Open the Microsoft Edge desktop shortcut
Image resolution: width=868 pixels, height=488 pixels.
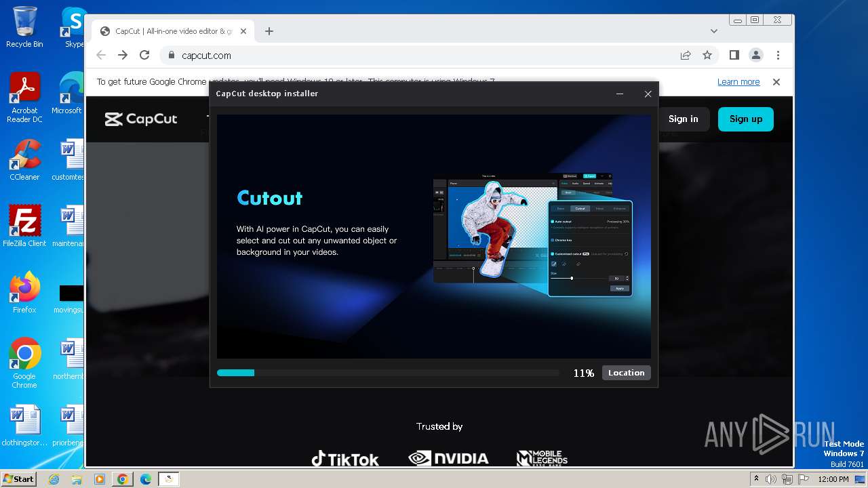(71, 94)
